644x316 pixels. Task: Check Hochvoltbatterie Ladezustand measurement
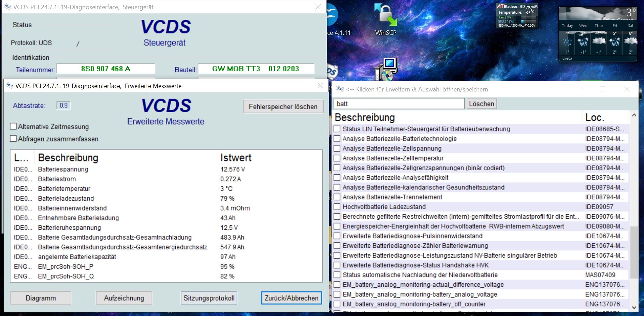point(337,207)
